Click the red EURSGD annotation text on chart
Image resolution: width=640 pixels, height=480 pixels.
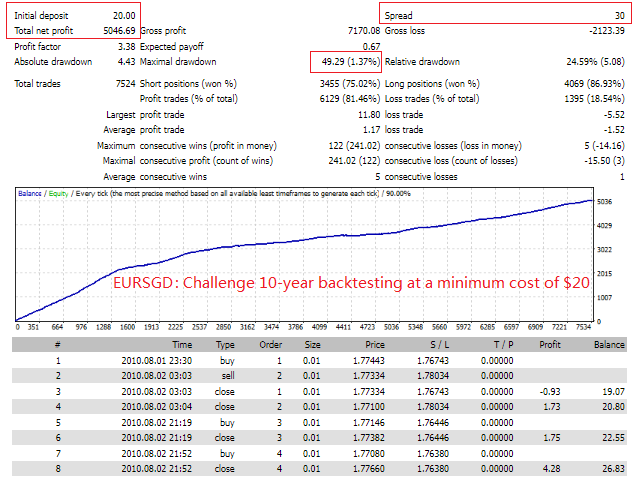click(x=351, y=283)
